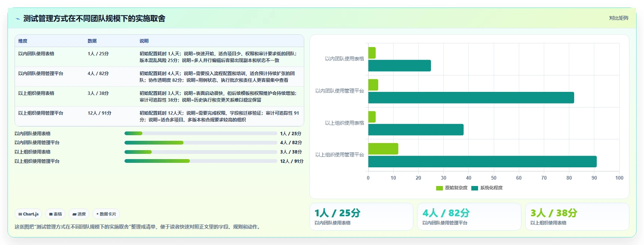The height and width of the screenshot is (245, 644).
Task: Click the progress bar for 以上组织使用管理平台
Action: coord(201,161)
